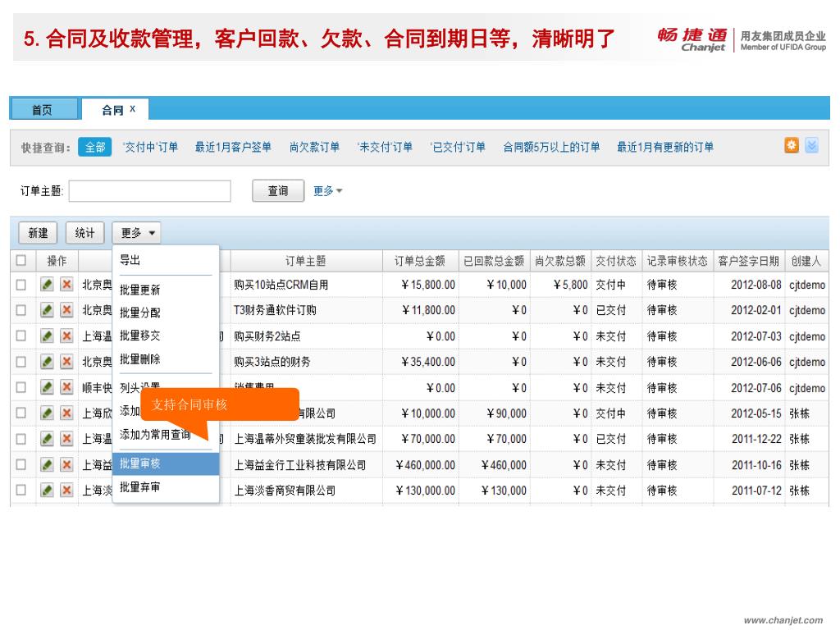Check the checkbox for the first order row
This screenshot has height=630, width=840.
pyautogui.click(x=21, y=285)
